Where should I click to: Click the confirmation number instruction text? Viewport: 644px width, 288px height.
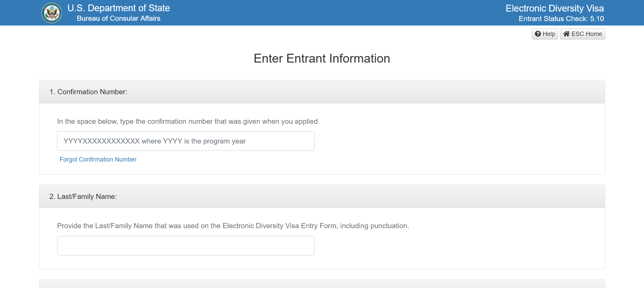click(x=188, y=121)
